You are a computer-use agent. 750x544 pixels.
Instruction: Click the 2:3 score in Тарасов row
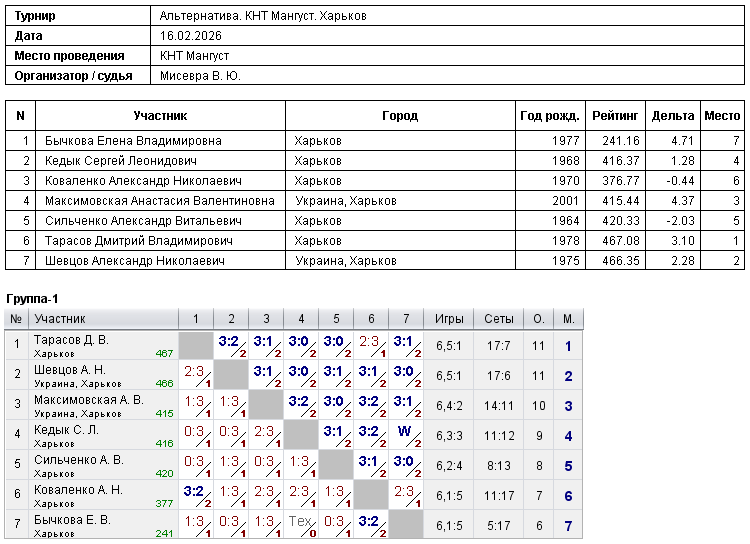369,341
